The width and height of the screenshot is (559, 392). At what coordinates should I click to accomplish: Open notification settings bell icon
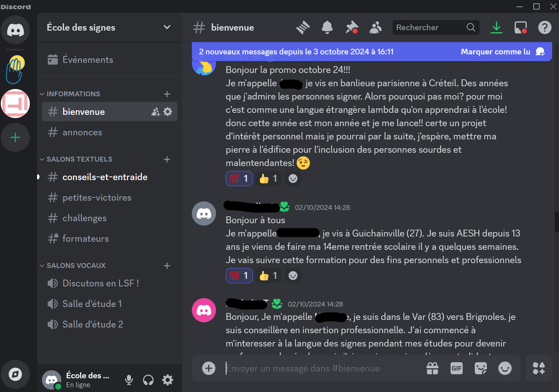click(327, 27)
